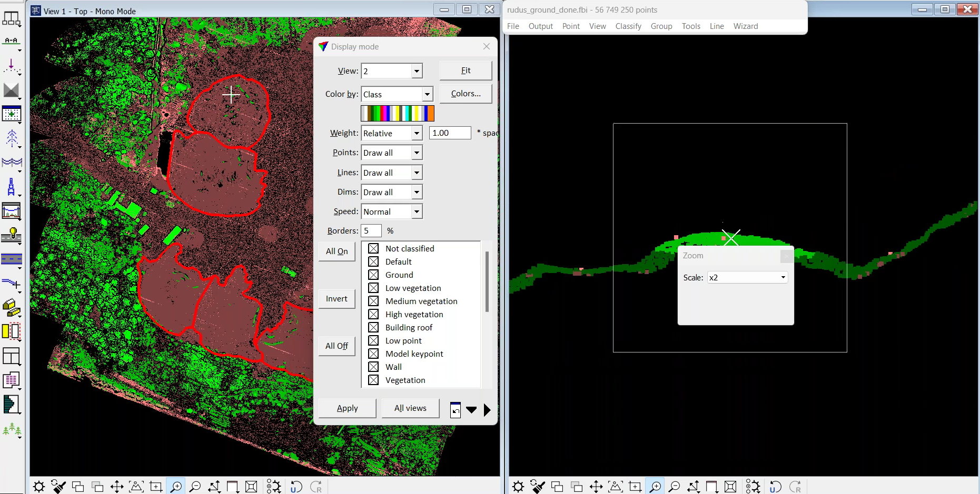Open the Wizard menu
The height and width of the screenshot is (494, 980).
point(745,26)
